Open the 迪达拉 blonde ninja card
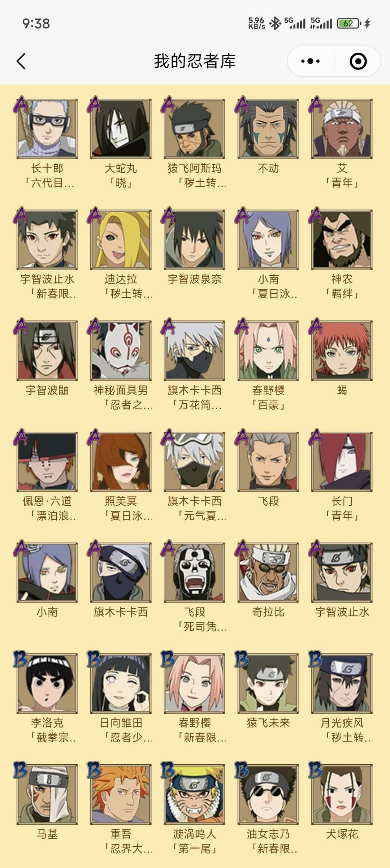This screenshot has width=390, height=868. point(121,239)
